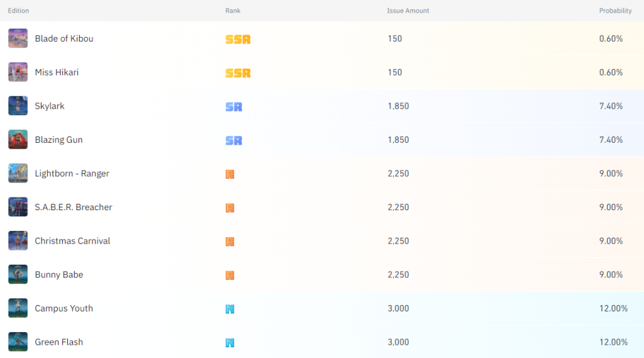
Task: Click the R rank icon for Lightborn - Ranger
Action: [x=230, y=174]
